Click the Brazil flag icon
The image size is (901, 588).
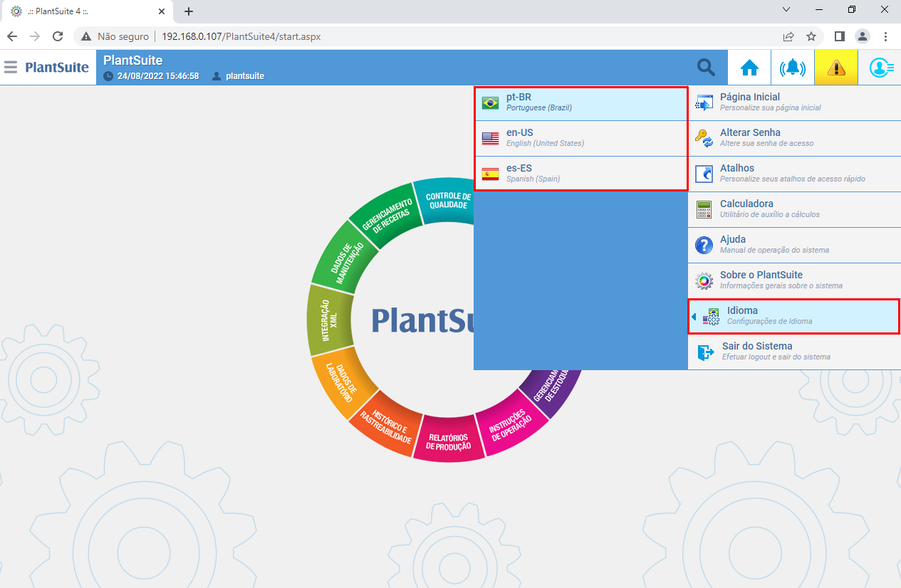pos(490,103)
